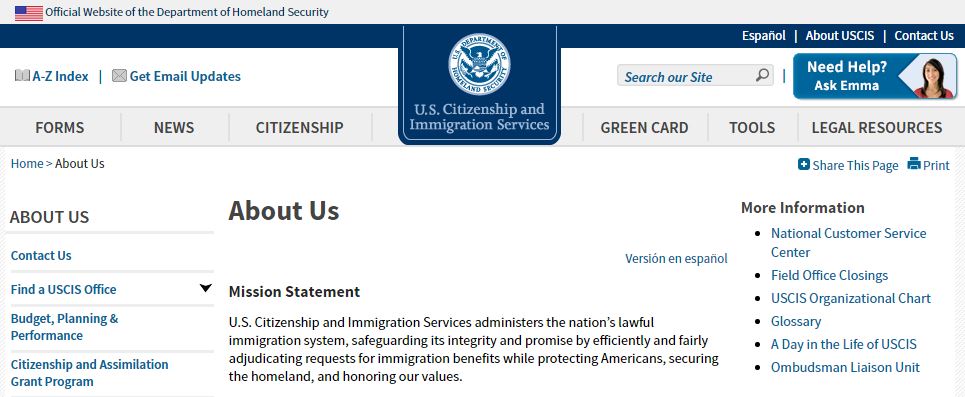Open the CITIZENSHIP menu

click(x=300, y=127)
